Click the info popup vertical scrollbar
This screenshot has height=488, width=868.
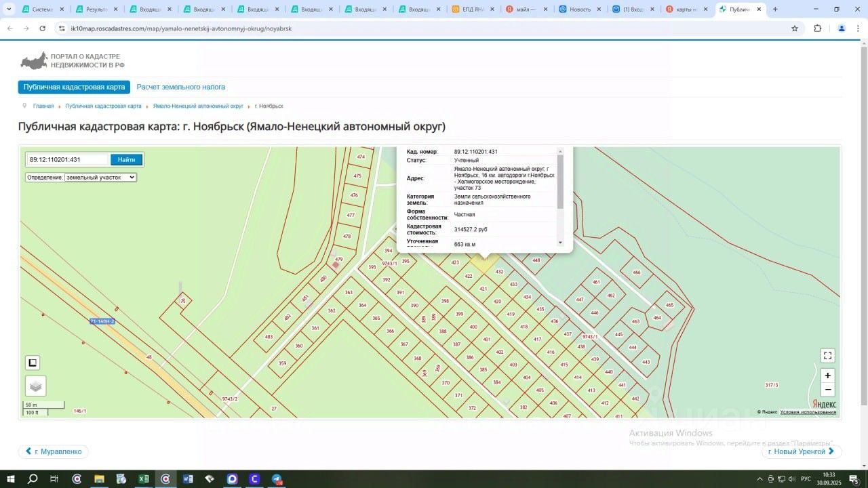point(560,182)
